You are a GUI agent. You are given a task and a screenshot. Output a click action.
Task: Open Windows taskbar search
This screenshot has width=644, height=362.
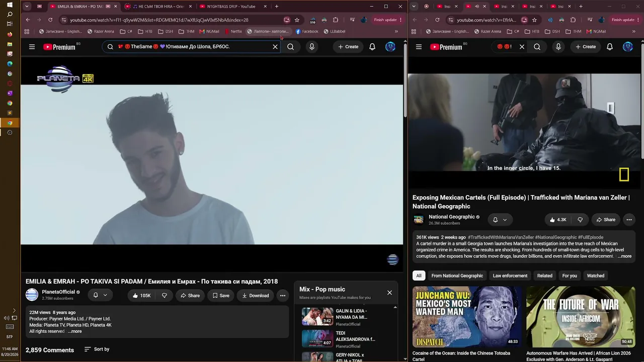[x=10, y=15]
